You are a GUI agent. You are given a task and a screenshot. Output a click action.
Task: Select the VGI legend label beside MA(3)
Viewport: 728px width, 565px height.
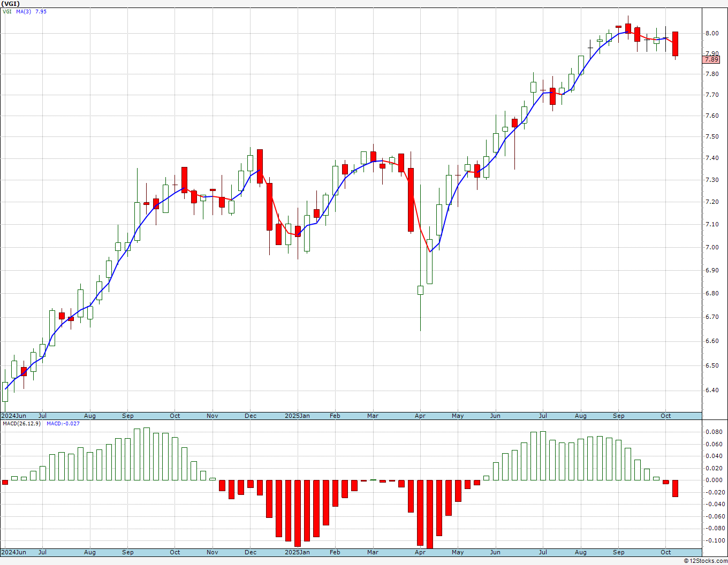click(x=7, y=11)
